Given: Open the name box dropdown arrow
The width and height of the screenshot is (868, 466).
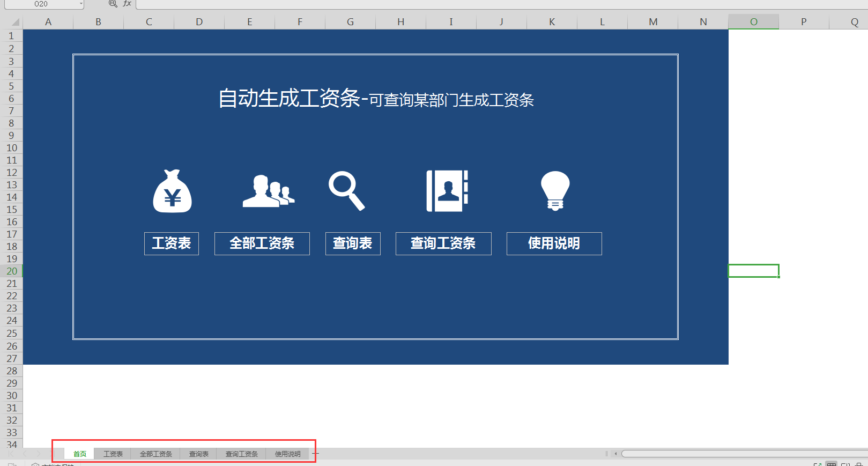Looking at the screenshot, I should click(x=81, y=4).
